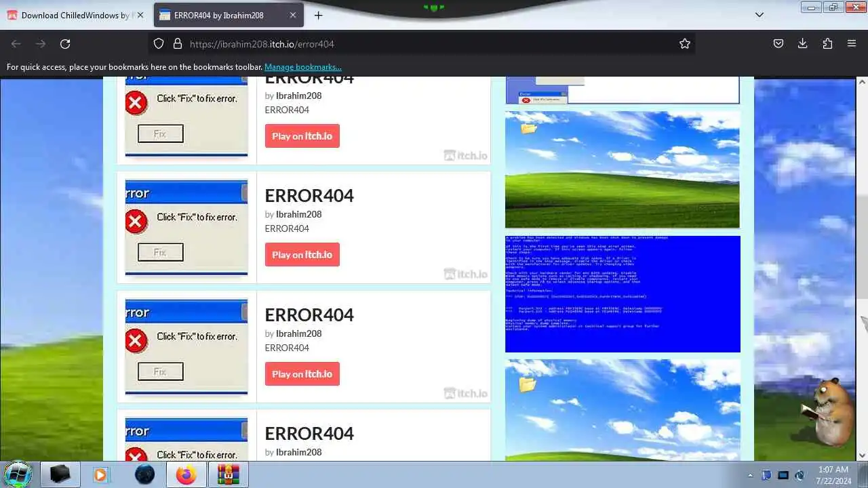Click the middle Play on itch.io button
Image resolution: width=868 pixels, height=488 pixels.
point(302,255)
